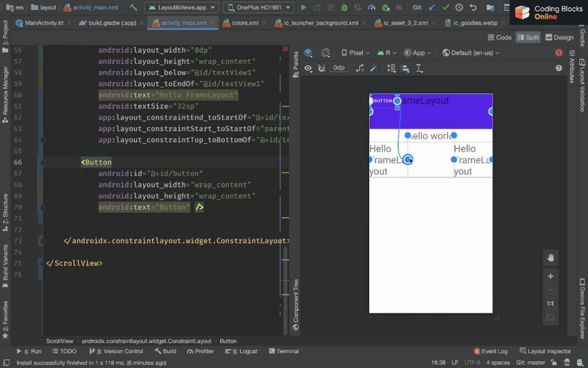The height and width of the screenshot is (368, 588).
Task: Open the Terminal tool window
Action: (284, 352)
